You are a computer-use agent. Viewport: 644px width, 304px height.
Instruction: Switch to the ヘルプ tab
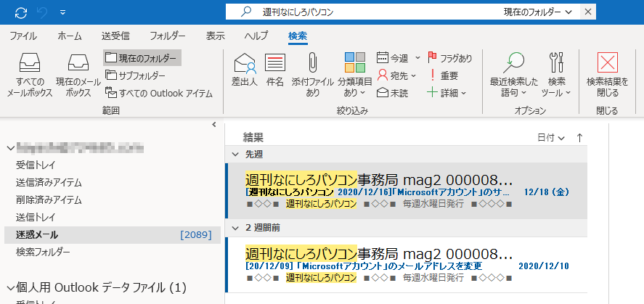tap(256, 36)
